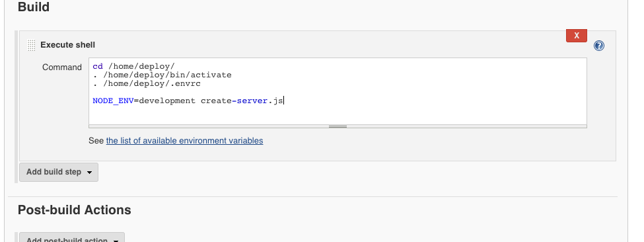Click the Command textarea resize grip
The width and height of the screenshot is (644, 242).
(338, 126)
